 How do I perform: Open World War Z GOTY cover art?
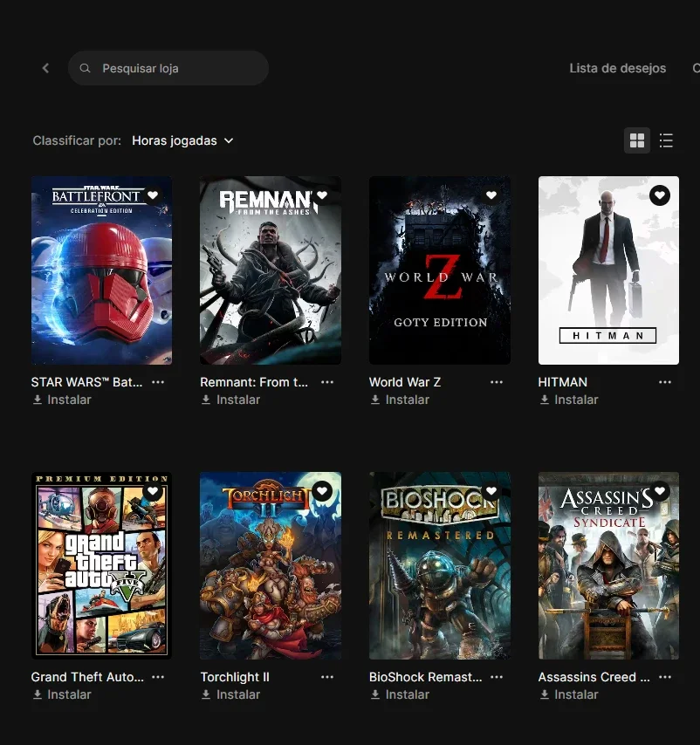pyautogui.click(x=440, y=270)
